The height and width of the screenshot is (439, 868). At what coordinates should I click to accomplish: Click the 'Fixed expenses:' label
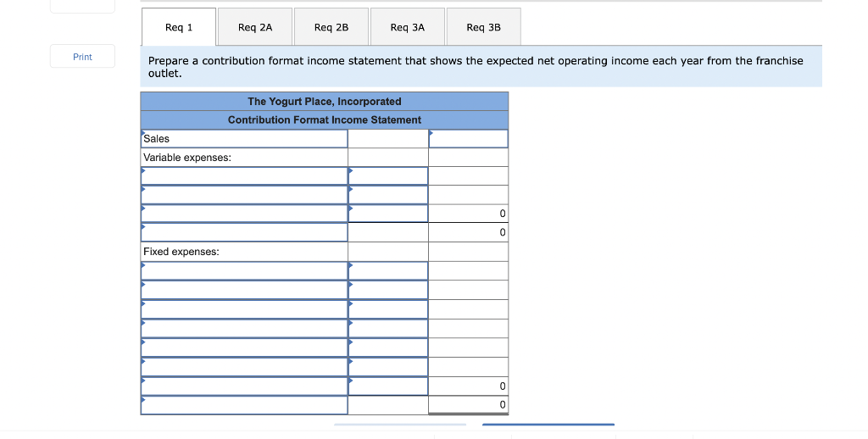tap(181, 252)
